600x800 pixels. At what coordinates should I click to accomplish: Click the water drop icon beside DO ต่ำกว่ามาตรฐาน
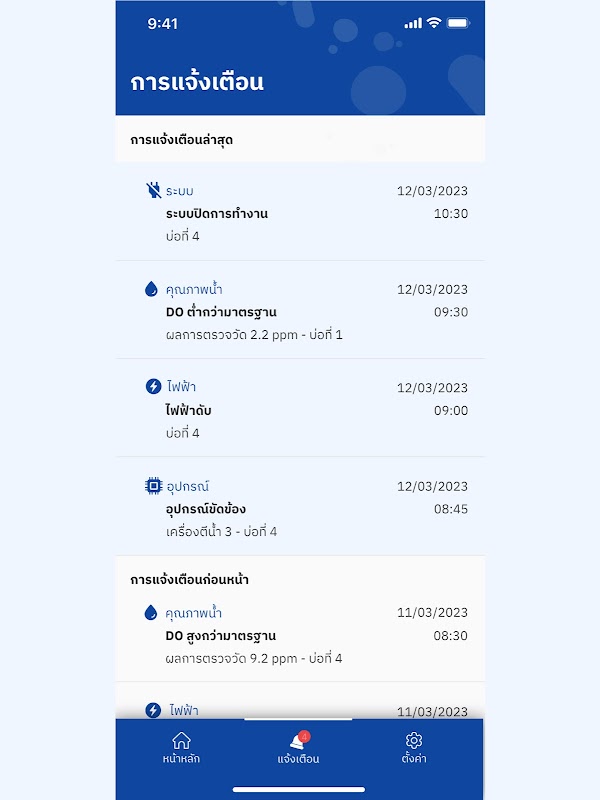point(152,289)
